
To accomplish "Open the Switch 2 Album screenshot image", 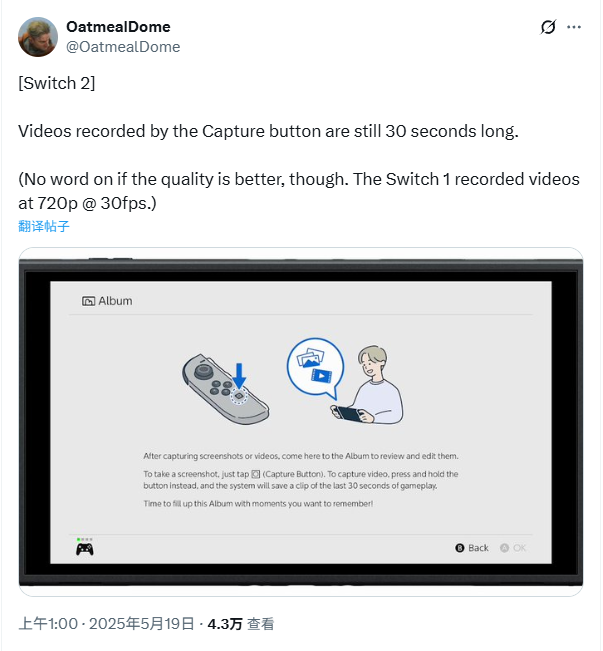I will 300,422.
